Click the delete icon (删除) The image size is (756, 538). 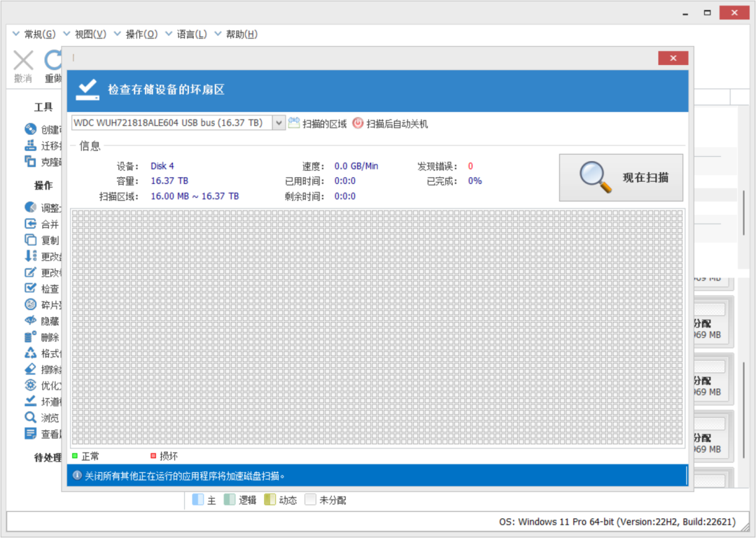point(30,337)
